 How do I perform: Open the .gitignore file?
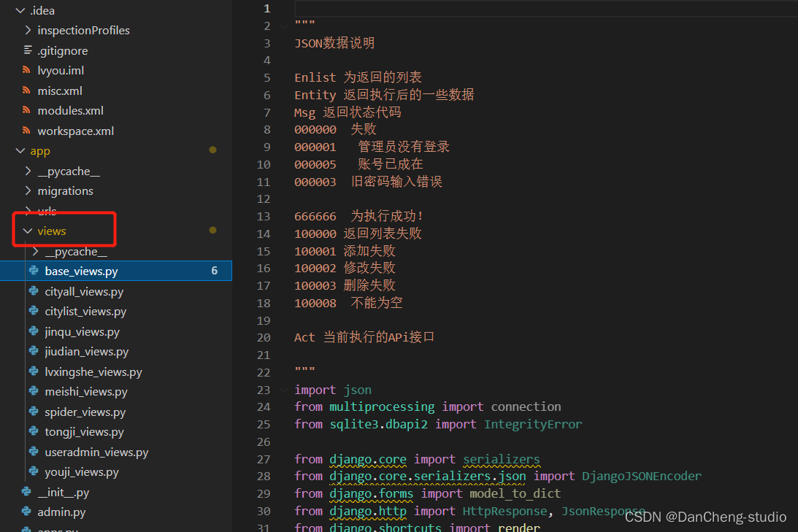pos(63,51)
